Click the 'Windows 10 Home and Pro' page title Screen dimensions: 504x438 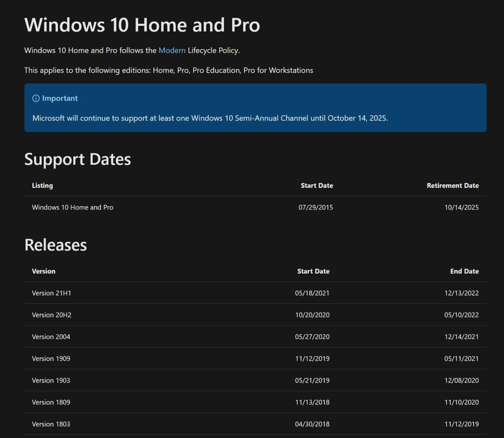(x=142, y=25)
